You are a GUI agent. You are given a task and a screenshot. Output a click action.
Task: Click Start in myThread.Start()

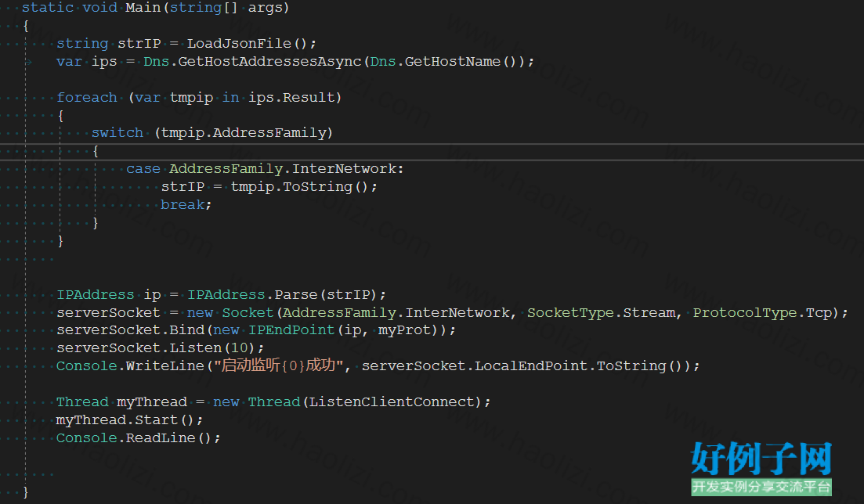click(x=157, y=419)
